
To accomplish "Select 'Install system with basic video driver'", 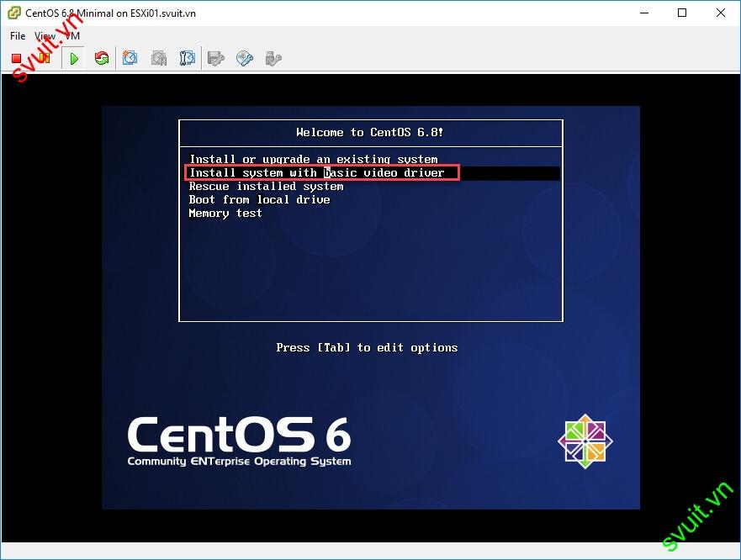I will [317, 173].
